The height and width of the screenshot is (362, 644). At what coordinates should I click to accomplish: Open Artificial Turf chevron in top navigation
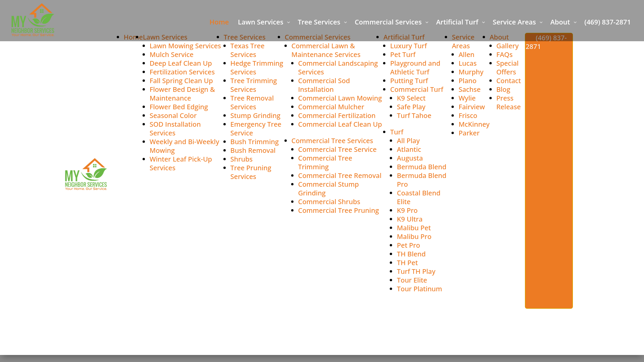coord(483,22)
